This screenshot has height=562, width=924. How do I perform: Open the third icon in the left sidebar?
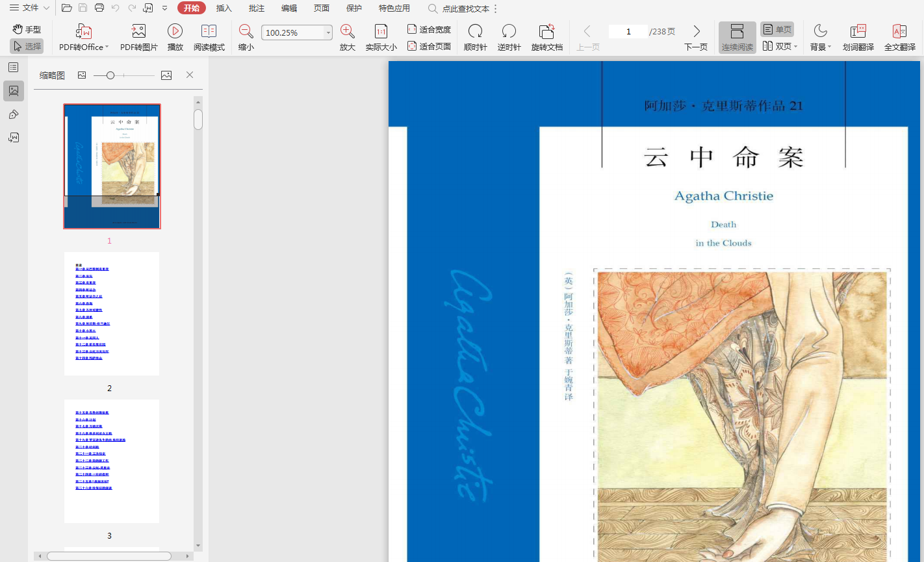(14, 114)
